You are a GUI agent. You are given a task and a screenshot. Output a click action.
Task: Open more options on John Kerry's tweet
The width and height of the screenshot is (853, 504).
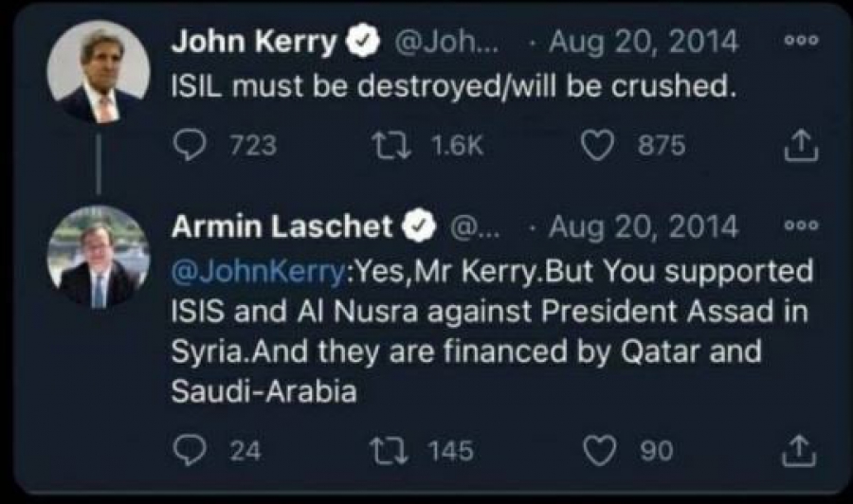tap(801, 44)
